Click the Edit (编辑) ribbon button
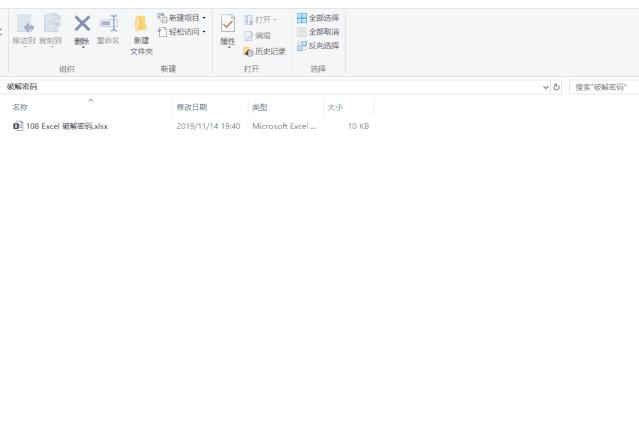Viewport: 639px width, 432px height. pos(258,36)
